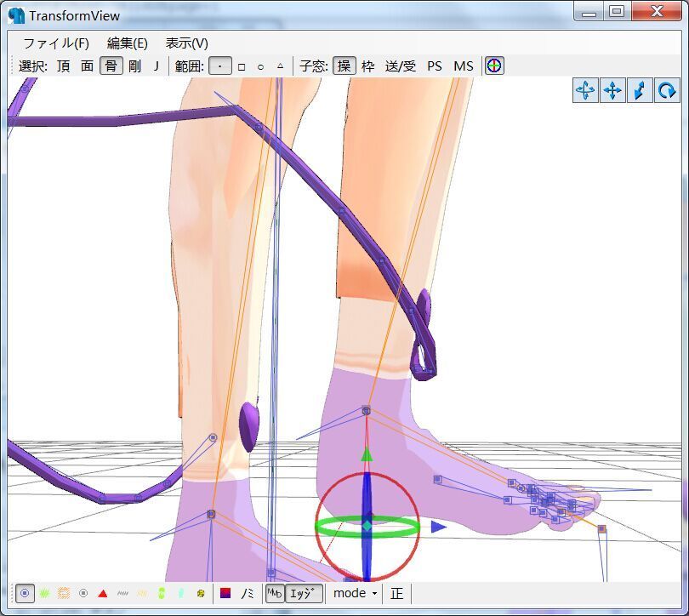
Task: Click the colored circle crosshair icon
Action: 494,66
